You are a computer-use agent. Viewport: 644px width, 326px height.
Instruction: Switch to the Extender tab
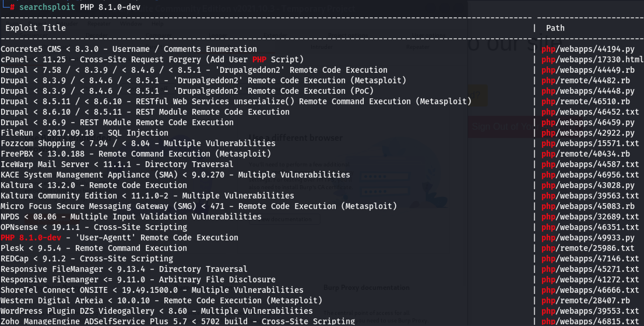[275, 35]
